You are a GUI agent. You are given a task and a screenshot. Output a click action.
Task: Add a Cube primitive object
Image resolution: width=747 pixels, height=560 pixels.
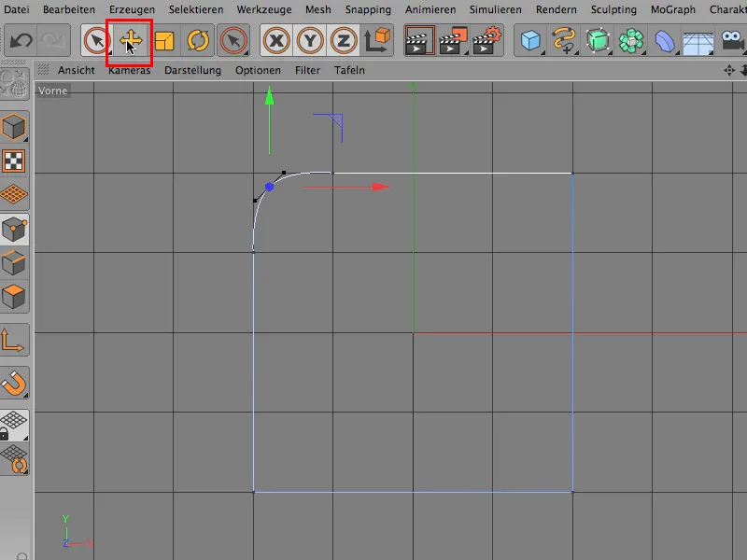click(530, 41)
